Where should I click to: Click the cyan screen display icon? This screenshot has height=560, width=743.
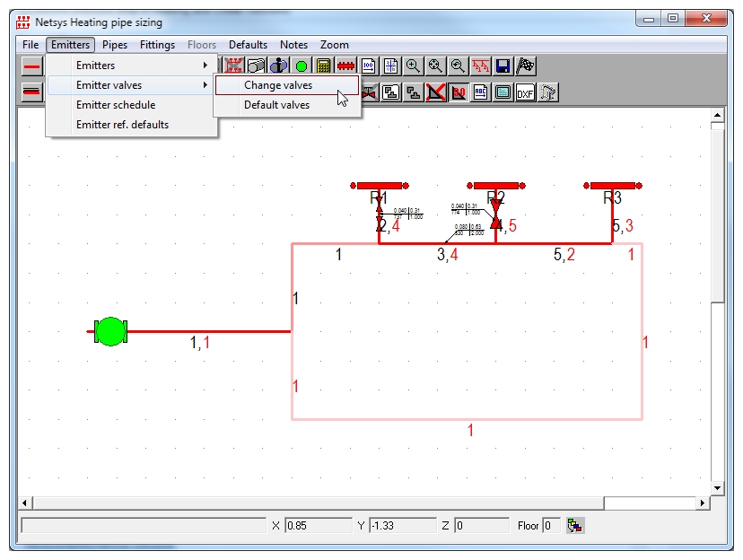click(x=503, y=92)
